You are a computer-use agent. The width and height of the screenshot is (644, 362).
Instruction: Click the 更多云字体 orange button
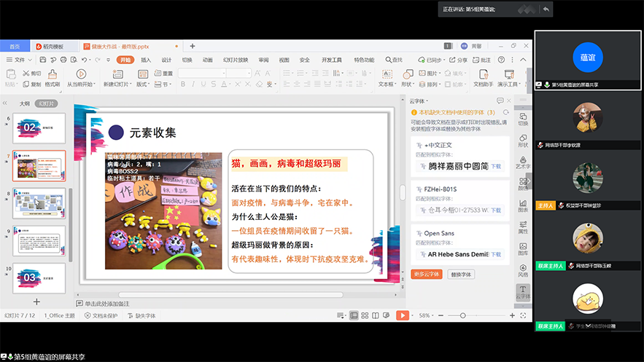pos(427,275)
